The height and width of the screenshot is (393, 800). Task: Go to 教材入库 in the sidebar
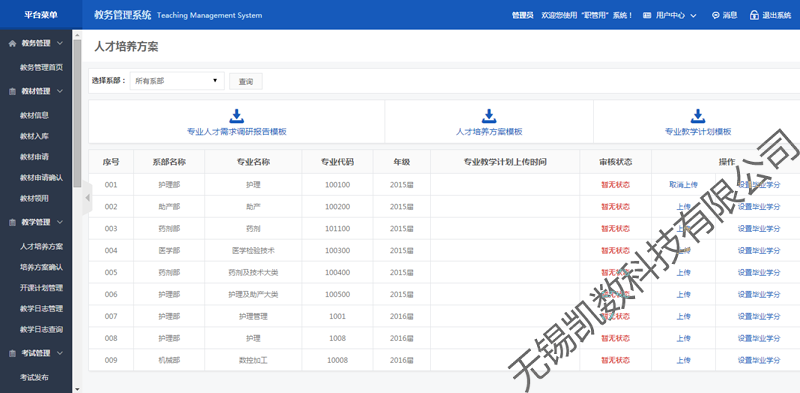coord(34,136)
